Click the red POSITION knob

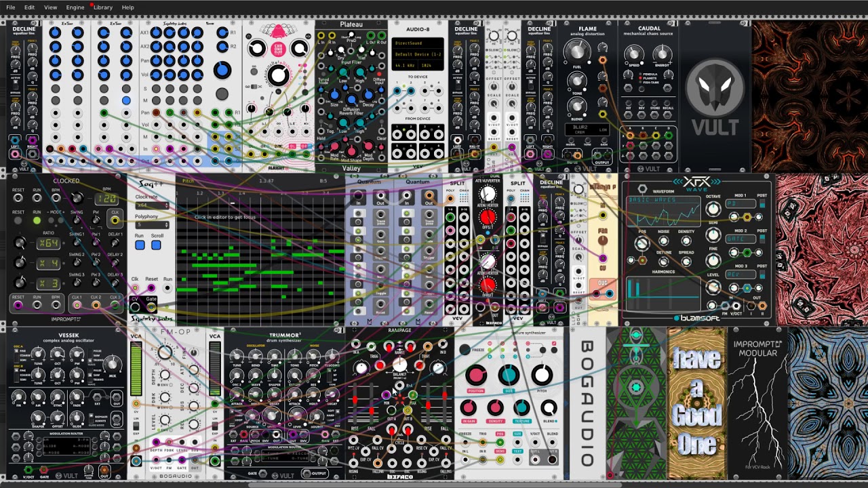[475, 375]
